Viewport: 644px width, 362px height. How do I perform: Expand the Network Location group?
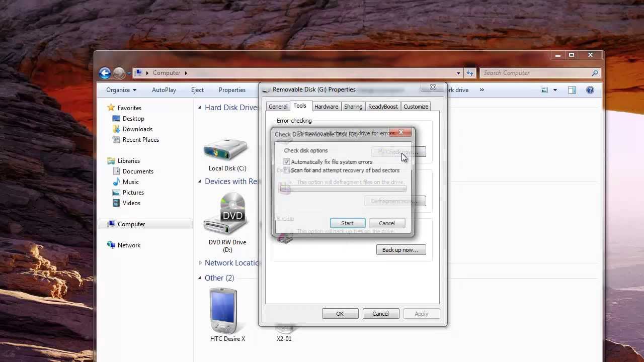tap(200, 262)
